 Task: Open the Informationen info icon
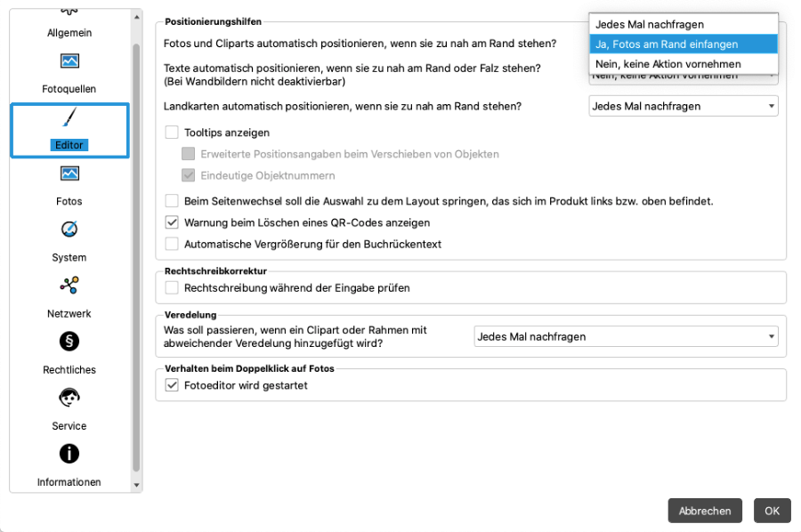[69, 454]
